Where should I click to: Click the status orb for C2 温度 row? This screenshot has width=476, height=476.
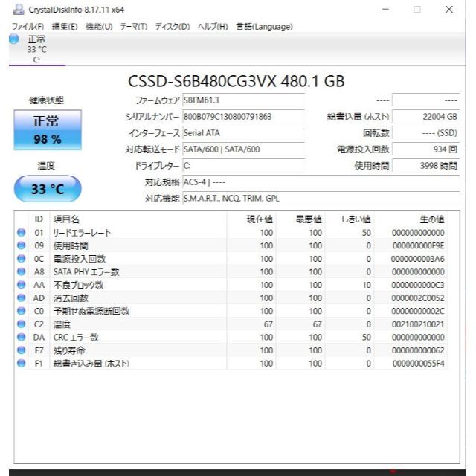[22, 324]
